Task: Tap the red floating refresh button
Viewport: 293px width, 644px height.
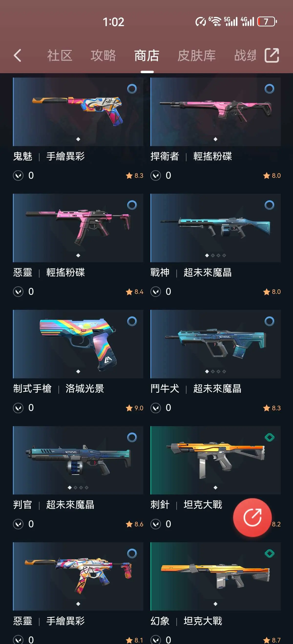Action: click(252, 517)
